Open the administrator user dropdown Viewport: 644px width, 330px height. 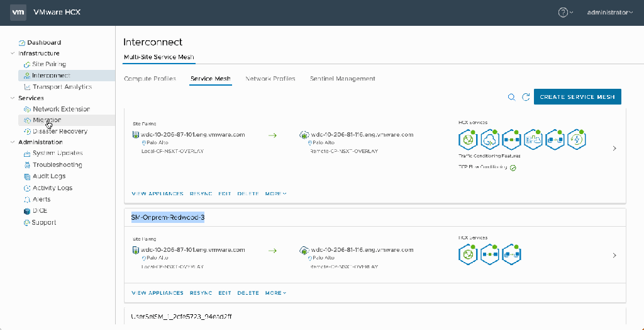[610, 13]
